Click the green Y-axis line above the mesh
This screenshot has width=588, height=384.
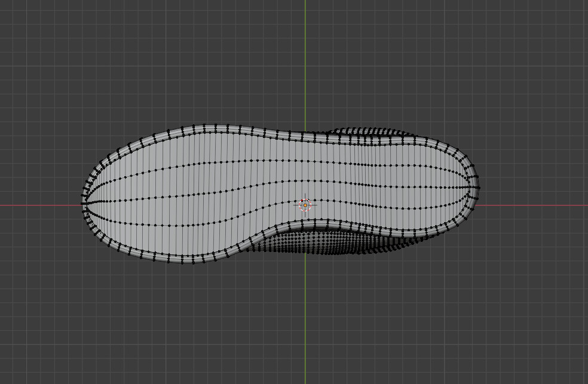(306, 60)
